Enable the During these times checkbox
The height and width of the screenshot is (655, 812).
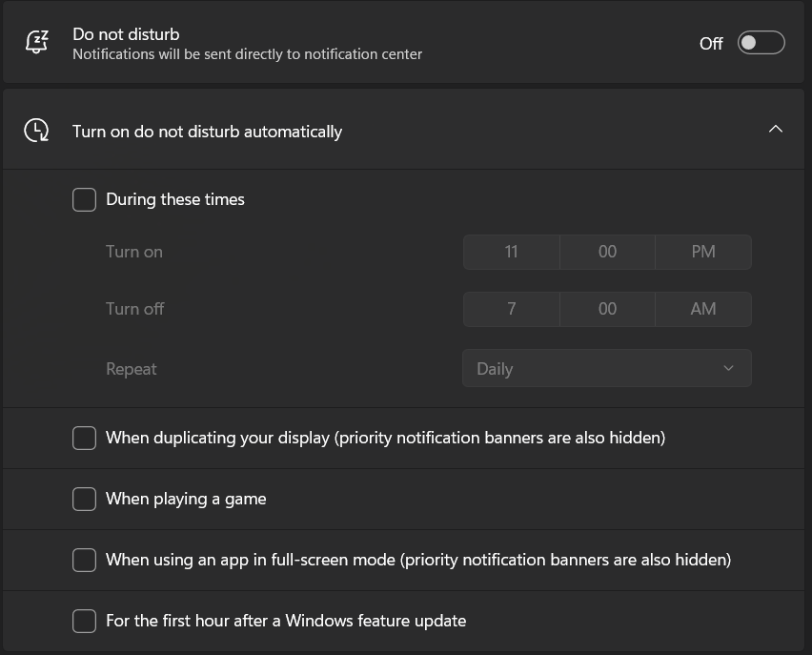point(85,199)
